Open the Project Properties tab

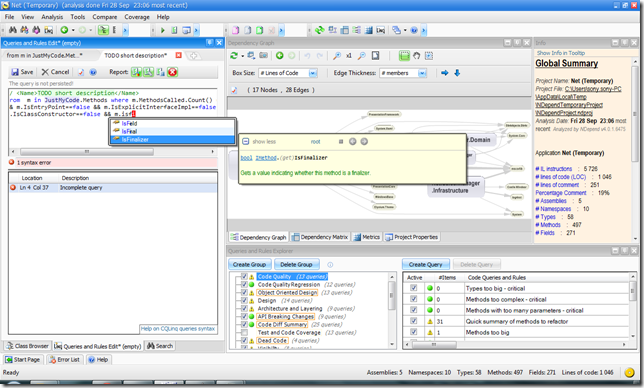click(x=412, y=237)
